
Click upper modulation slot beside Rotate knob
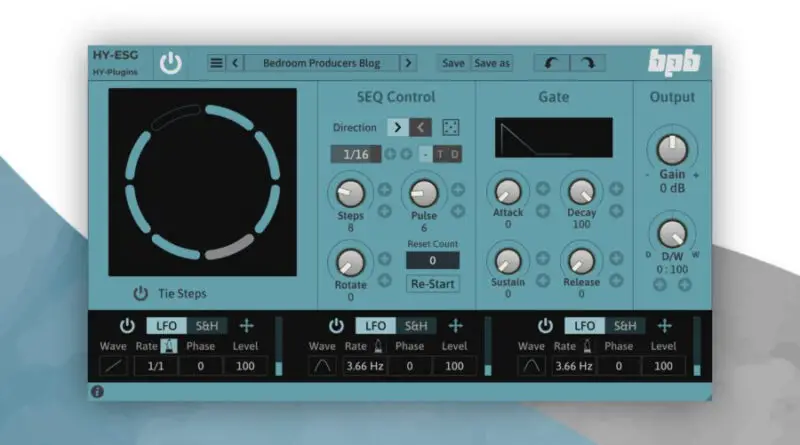pyautogui.click(x=385, y=259)
